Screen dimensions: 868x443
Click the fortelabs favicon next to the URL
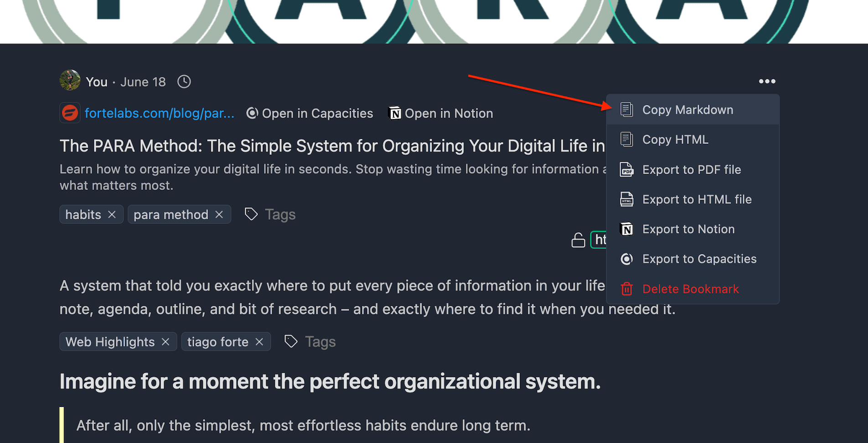[70, 113]
